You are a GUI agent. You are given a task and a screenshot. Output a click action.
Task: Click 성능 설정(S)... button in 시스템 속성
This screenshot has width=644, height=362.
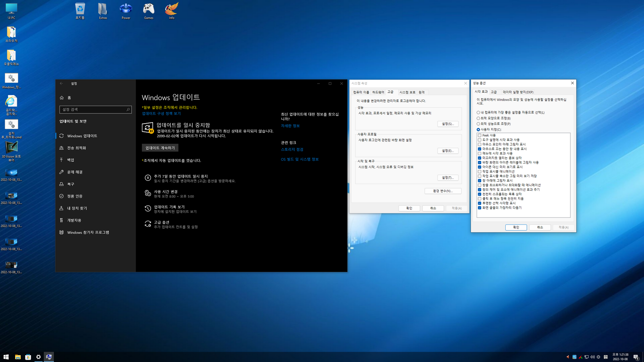click(448, 124)
